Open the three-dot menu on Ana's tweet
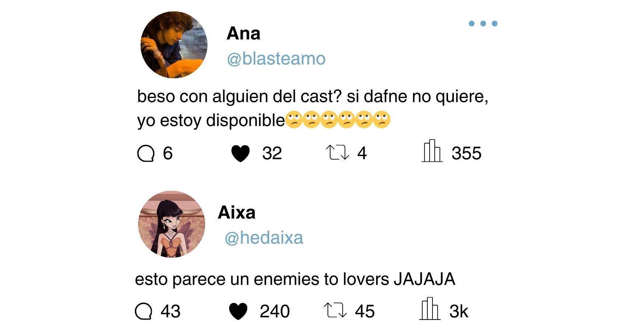Screen dimensions: 644x335 pyautogui.click(x=483, y=24)
